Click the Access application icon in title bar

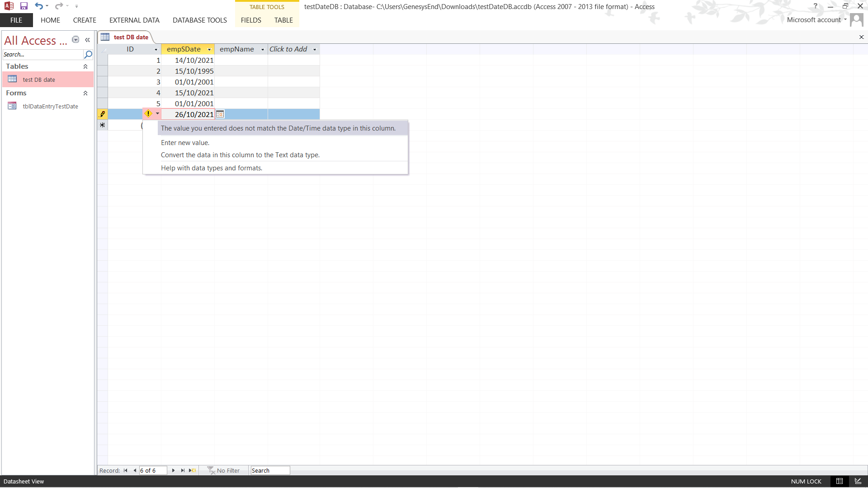click(9, 6)
